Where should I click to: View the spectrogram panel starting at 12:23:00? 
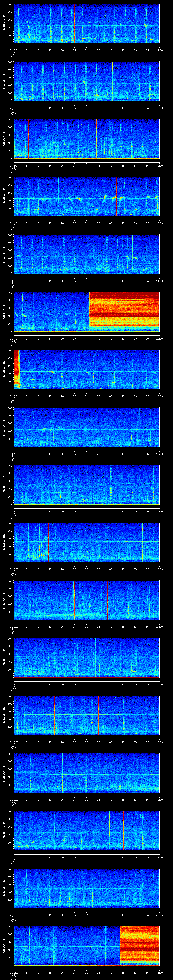point(86,427)
